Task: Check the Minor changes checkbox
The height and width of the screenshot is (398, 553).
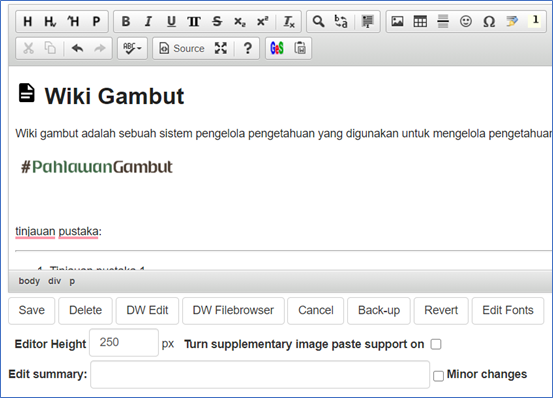Action: coord(438,376)
